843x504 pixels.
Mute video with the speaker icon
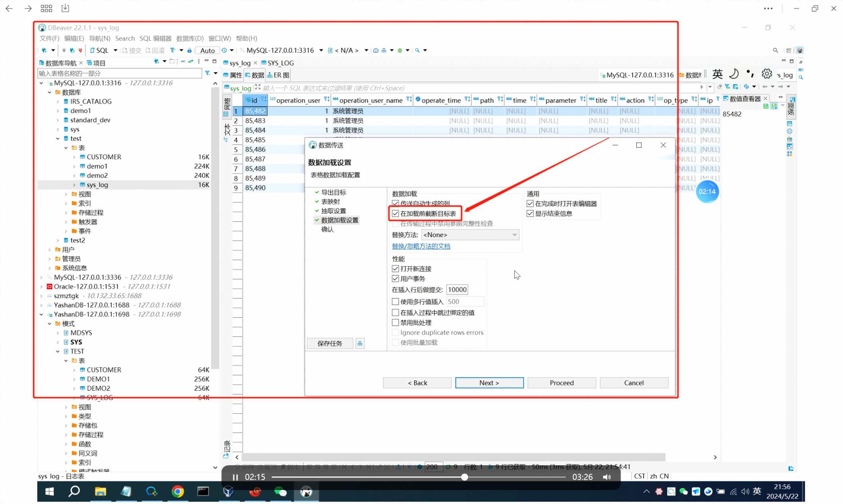click(x=607, y=477)
